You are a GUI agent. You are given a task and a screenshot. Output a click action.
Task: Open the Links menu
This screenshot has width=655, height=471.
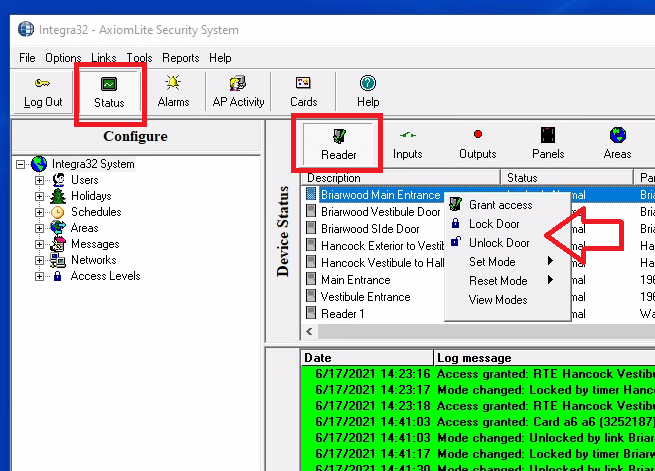(104, 58)
